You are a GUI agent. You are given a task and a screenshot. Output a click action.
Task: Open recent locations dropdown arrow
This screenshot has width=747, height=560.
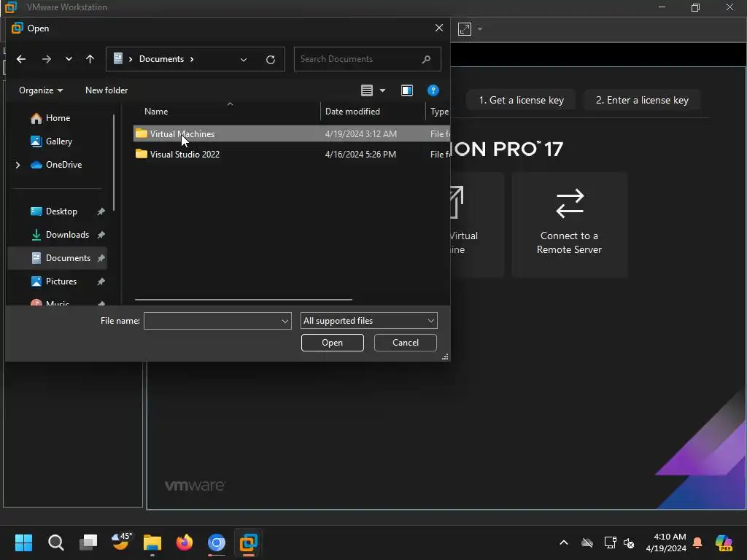(x=69, y=59)
